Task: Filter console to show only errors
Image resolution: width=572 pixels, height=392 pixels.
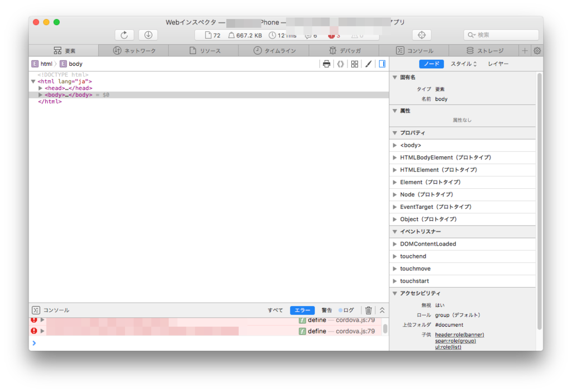Action: coord(302,310)
